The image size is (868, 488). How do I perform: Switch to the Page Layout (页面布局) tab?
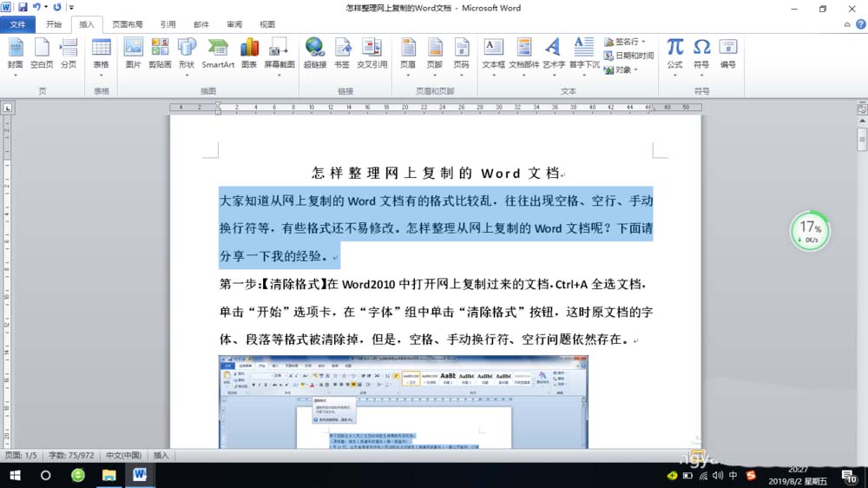[128, 24]
